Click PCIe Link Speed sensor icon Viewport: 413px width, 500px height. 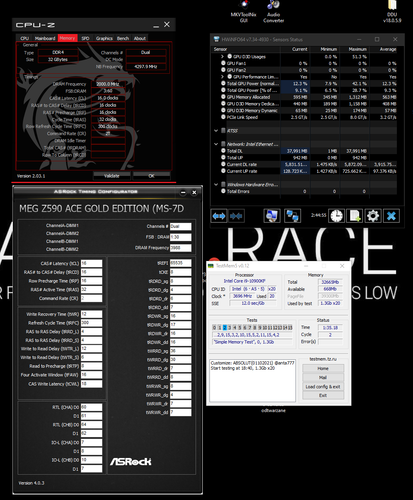tap(223, 117)
